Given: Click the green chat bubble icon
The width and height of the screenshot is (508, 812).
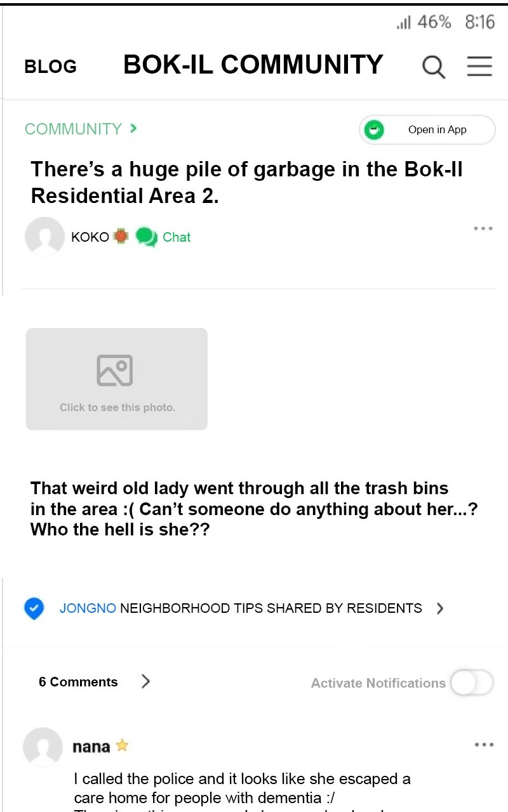Looking at the screenshot, I should pyautogui.click(x=146, y=237).
